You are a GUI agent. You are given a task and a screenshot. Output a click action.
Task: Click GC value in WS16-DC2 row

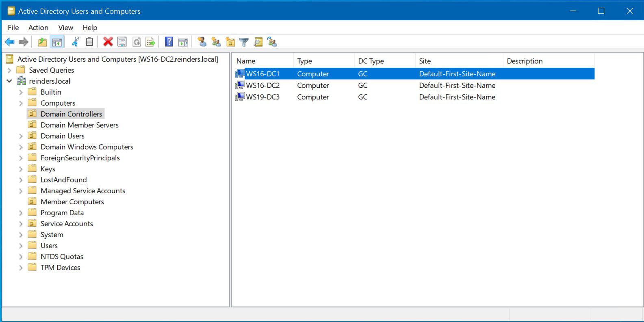[x=363, y=85]
